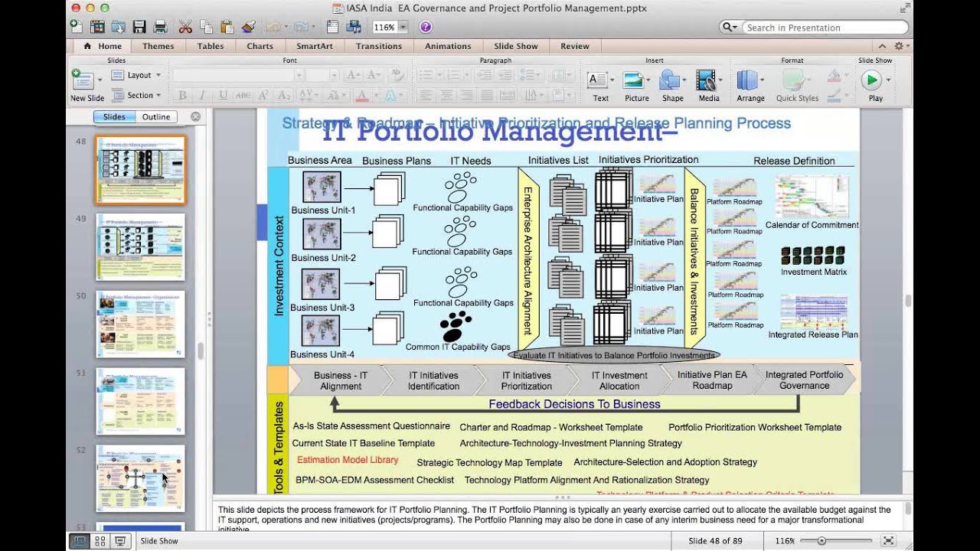Viewport: 980px width, 551px height.
Task: Click the Undo icon
Action: tap(272, 27)
